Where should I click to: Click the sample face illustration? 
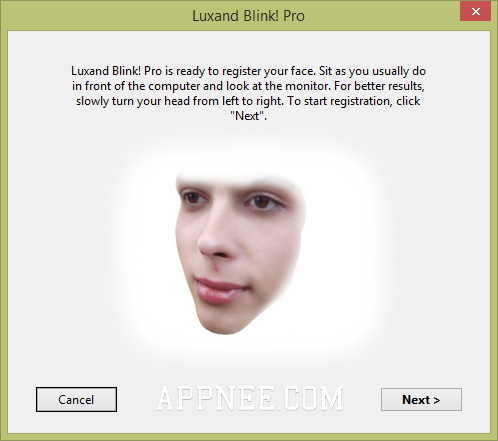pyautogui.click(x=240, y=253)
